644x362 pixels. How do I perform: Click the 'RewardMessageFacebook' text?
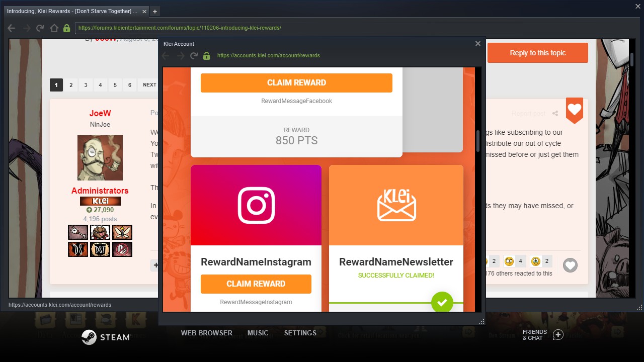[x=296, y=101]
